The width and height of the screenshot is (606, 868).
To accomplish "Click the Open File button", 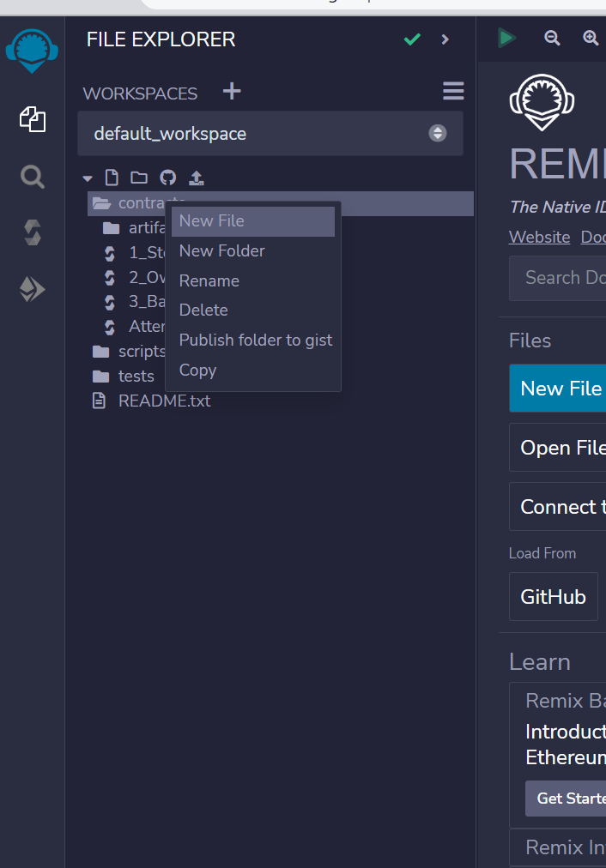I will pos(557,447).
